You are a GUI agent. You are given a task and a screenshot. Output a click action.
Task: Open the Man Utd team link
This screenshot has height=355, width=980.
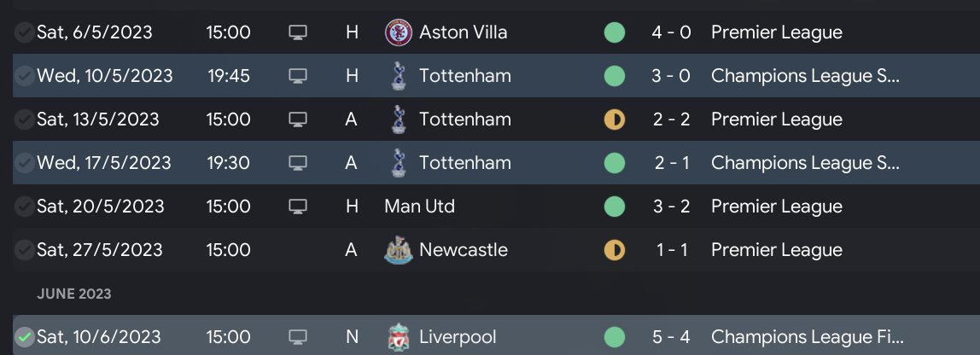click(419, 207)
